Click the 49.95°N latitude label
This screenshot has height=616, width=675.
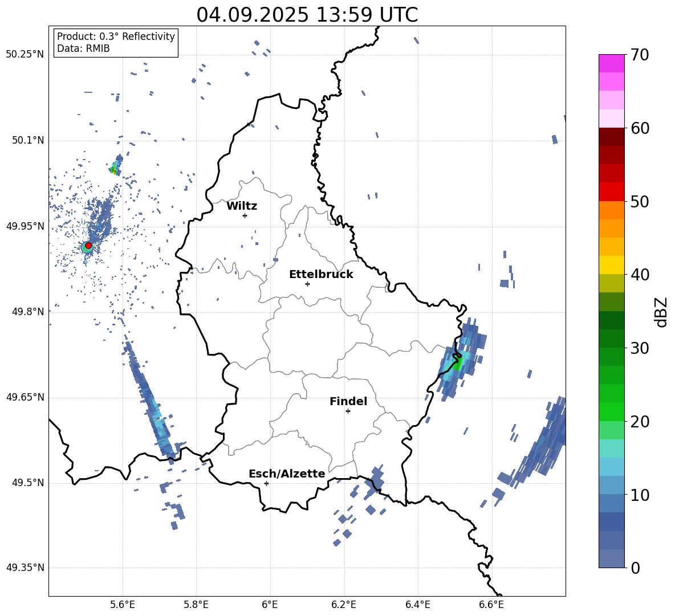point(25,226)
